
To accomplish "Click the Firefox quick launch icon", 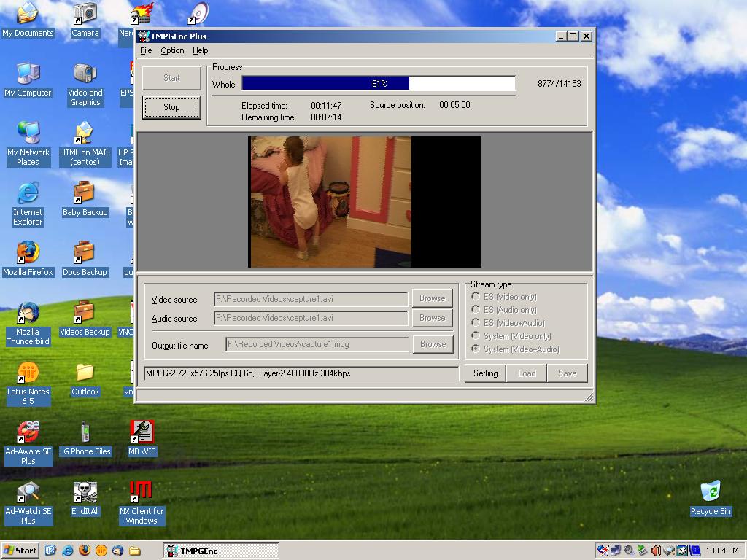I will 85,551.
